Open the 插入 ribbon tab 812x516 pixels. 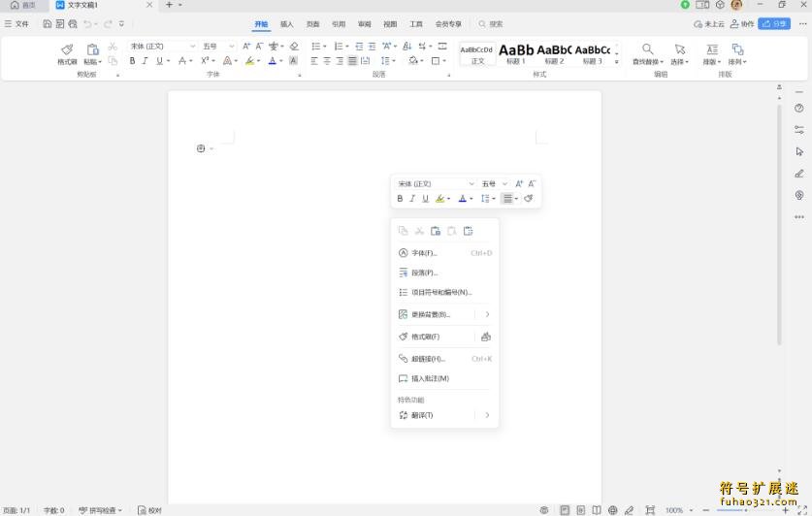click(287, 24)
